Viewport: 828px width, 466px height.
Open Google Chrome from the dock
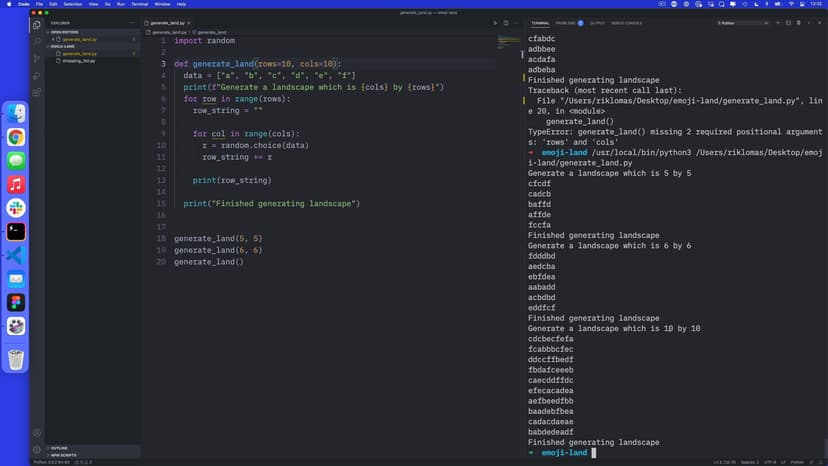(16, 137)
